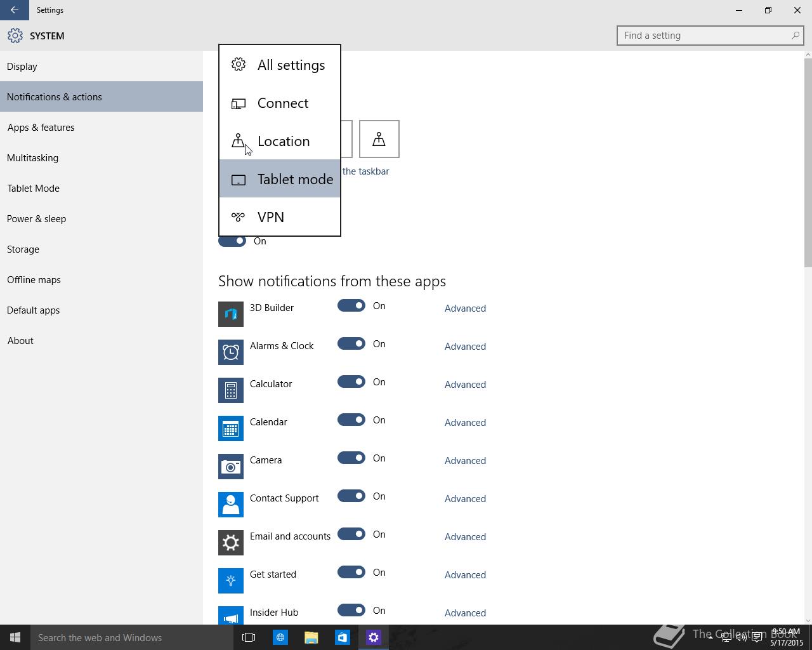The height and width of the screenshot is (650, 812).
Task: Click the VPN icon in the quick action list
Action: click(x=239, y=217)
